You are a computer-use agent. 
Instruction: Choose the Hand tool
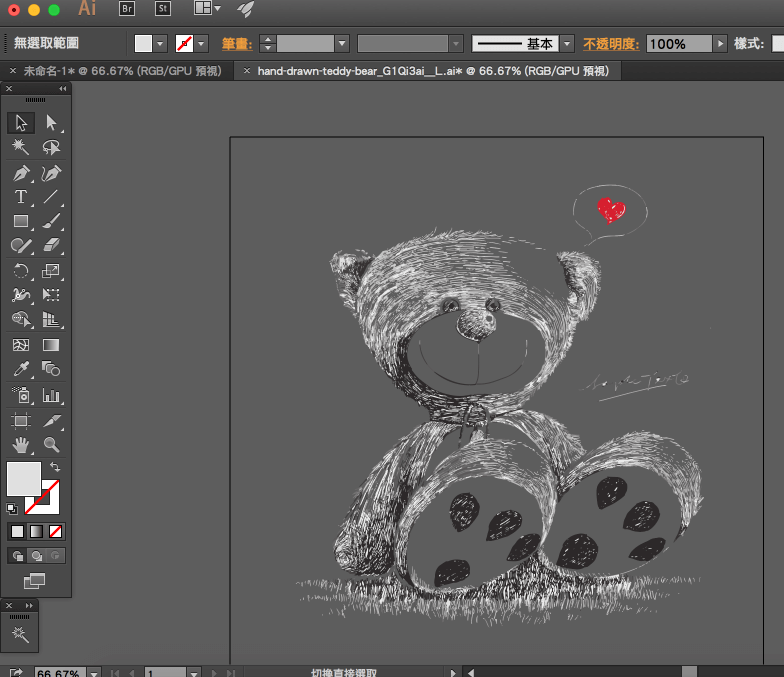21,444
